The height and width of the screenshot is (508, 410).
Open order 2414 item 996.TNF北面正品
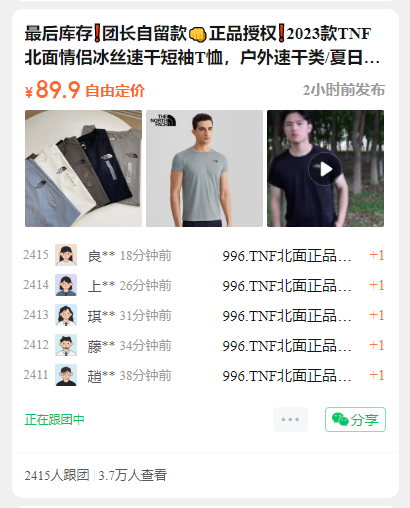click(x=287, y=286)
